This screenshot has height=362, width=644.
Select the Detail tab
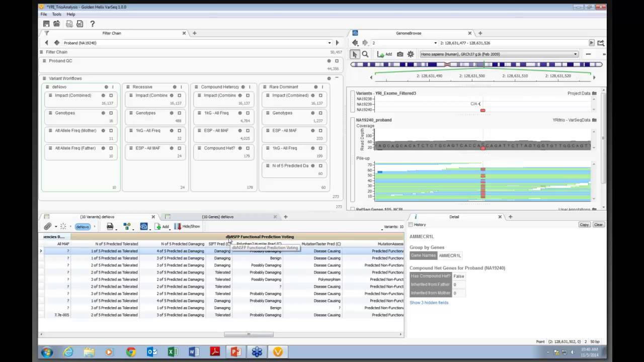coord(454,217)
